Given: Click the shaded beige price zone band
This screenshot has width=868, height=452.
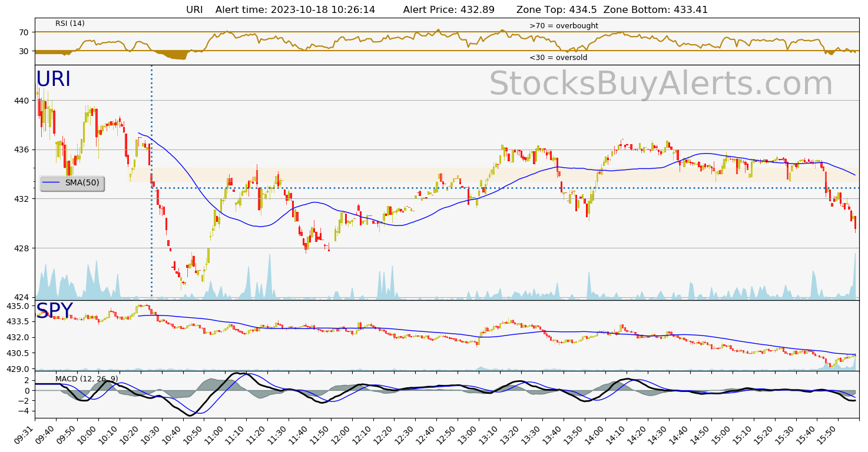Looking at the screenshot, I should click(x=495, y=175).
